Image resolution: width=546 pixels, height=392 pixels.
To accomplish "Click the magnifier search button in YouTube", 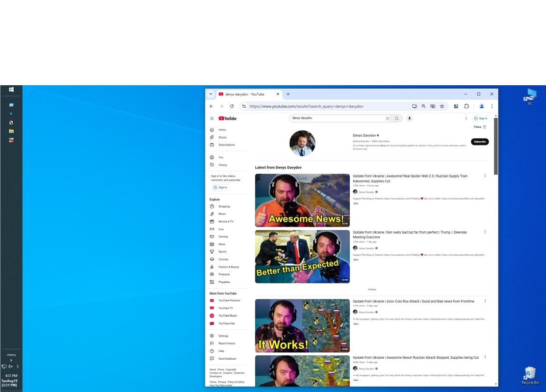I will pyautogui.click(x=396, y=118).
